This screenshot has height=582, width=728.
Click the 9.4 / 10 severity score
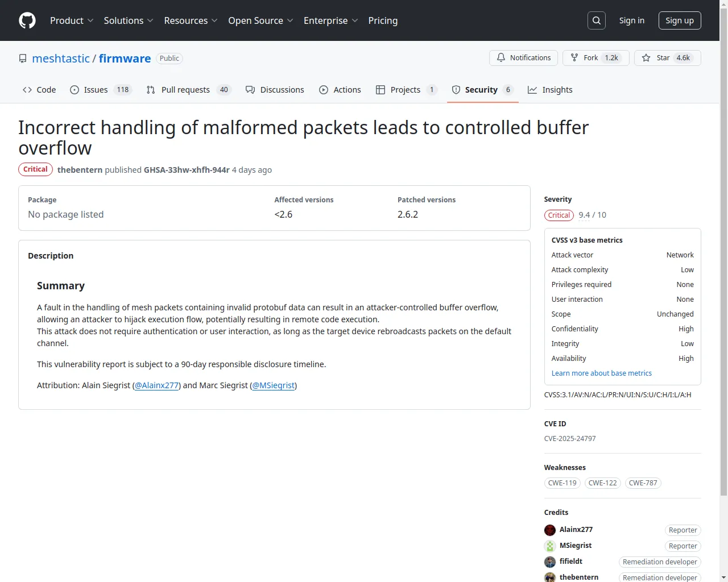[593, 215]
